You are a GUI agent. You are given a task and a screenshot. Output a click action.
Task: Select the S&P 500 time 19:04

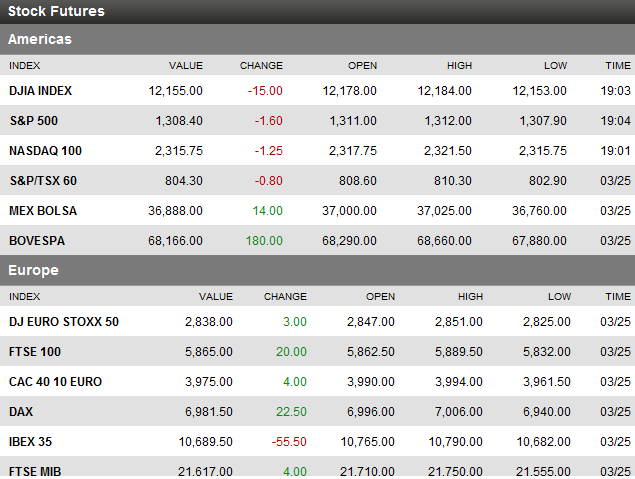click(x=616, y=121)
